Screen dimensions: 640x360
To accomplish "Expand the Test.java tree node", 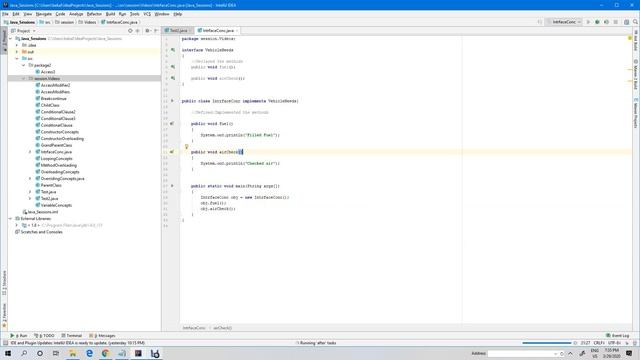I will tap(30, 192).
